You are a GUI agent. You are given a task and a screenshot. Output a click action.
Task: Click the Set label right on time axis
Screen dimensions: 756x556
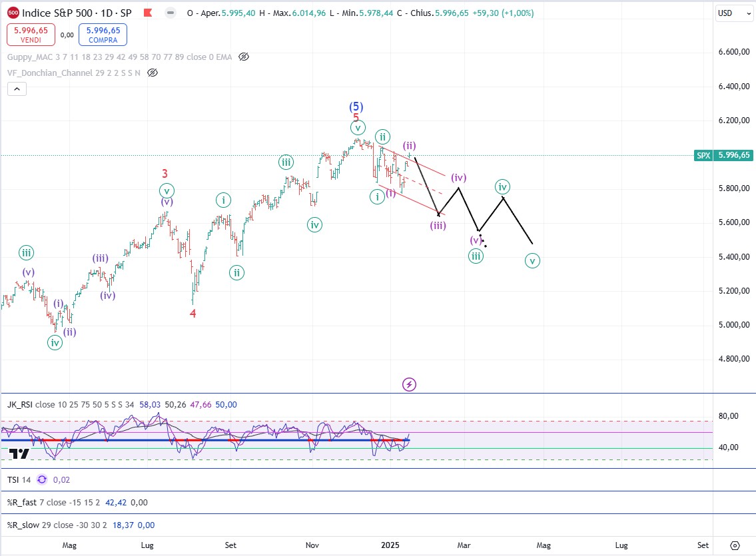tap(703, 545)
